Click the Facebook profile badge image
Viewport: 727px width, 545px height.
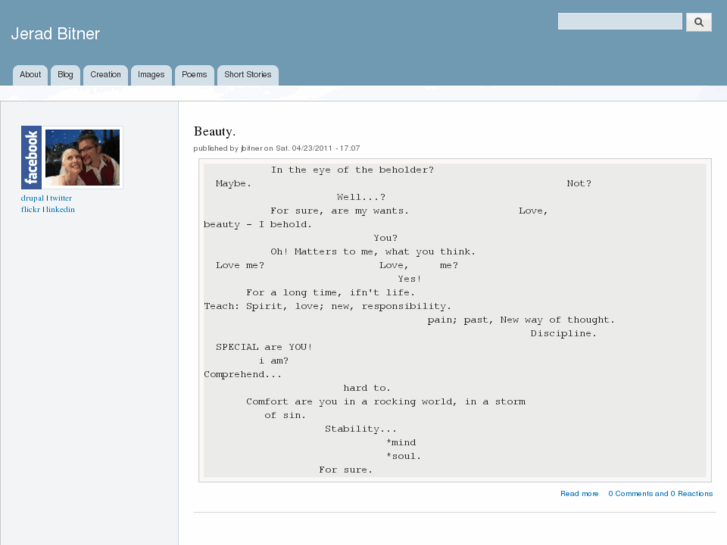pos(72,157)
